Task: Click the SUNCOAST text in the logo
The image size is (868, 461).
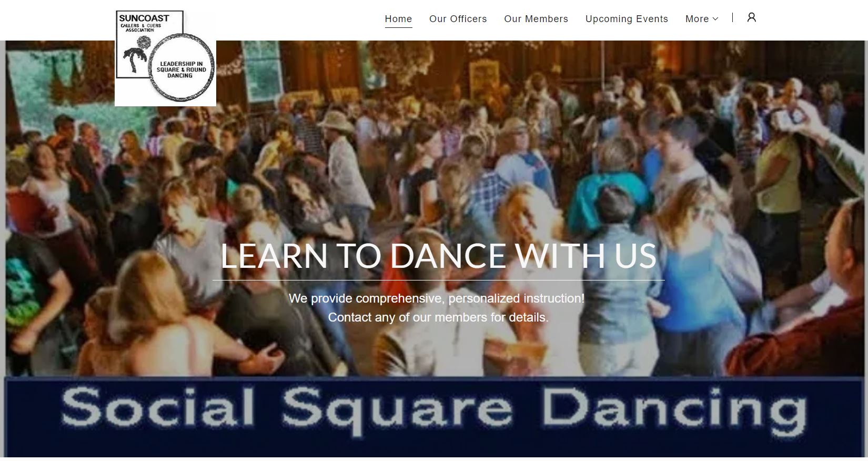Action: coord(144,18)
